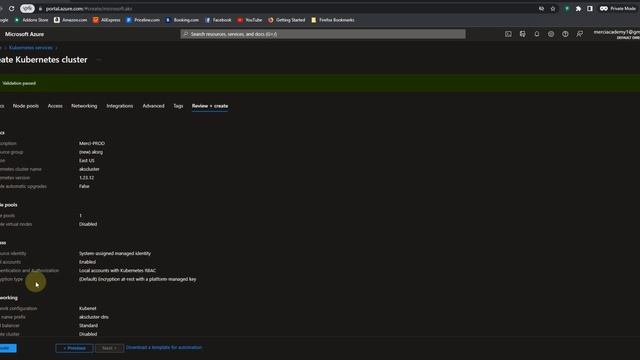Screen dimensions: 640x360
Task: Select the Review + create tab
Action: click(210, 106)
